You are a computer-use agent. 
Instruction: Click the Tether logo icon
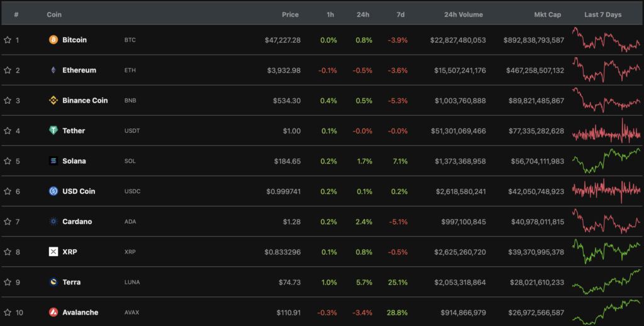click(x=53, y=130)
